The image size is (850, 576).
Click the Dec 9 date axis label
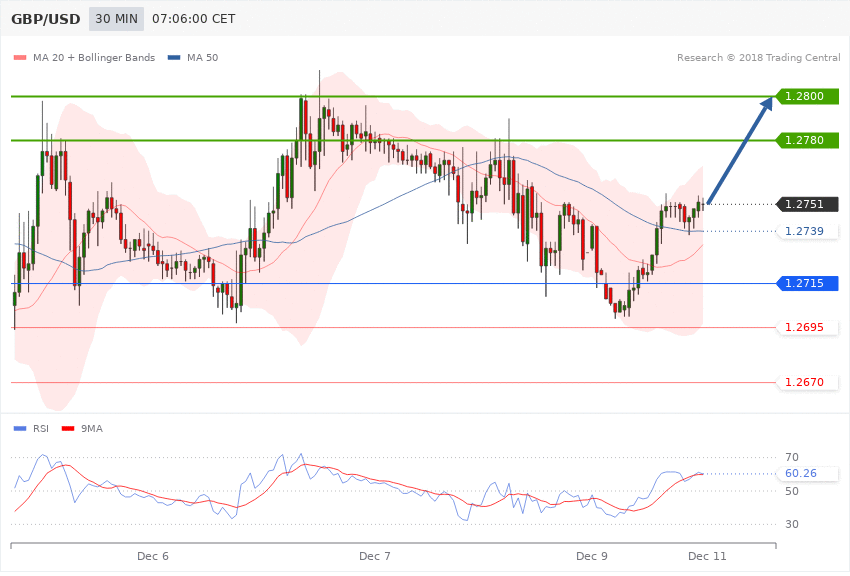tap(592, 556)
